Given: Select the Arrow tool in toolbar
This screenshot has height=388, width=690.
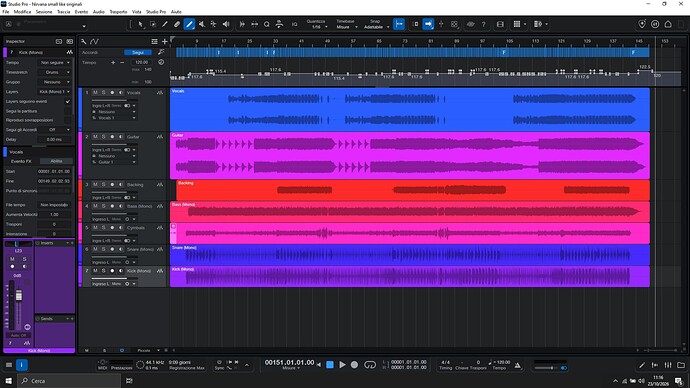Looking at the screenshot, I should click(140, 24).
